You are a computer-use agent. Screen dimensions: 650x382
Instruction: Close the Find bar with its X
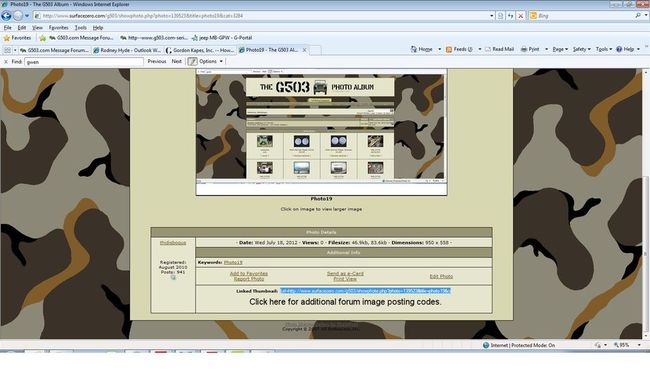point(6,61)
